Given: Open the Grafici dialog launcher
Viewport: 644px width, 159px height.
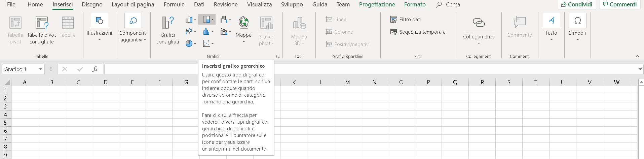Looking at the screenshot, I should pos(278,57).
